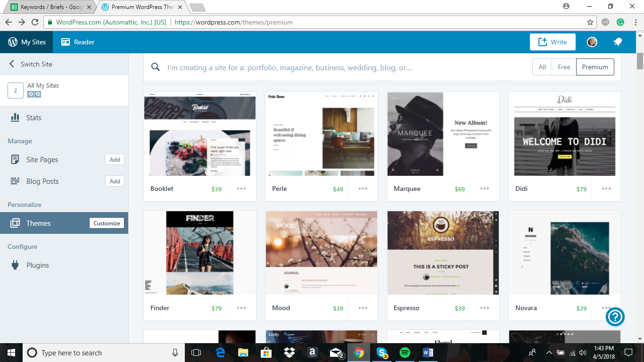Viewport: 644px width, 362px height.
Task: Open the Booklet theme thumbnail
Action: [200, 134]
